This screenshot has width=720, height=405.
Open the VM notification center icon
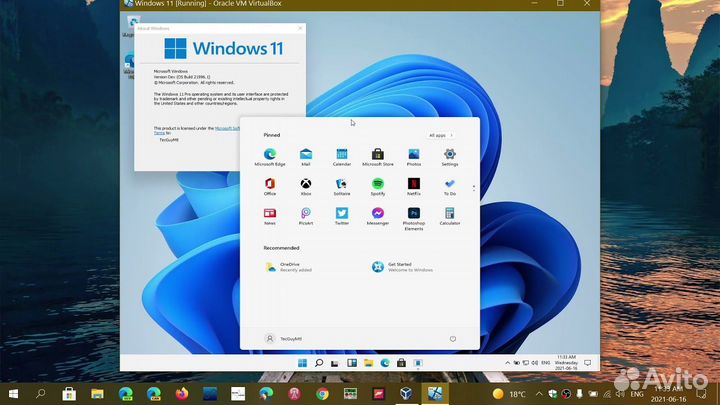(587, 363)
